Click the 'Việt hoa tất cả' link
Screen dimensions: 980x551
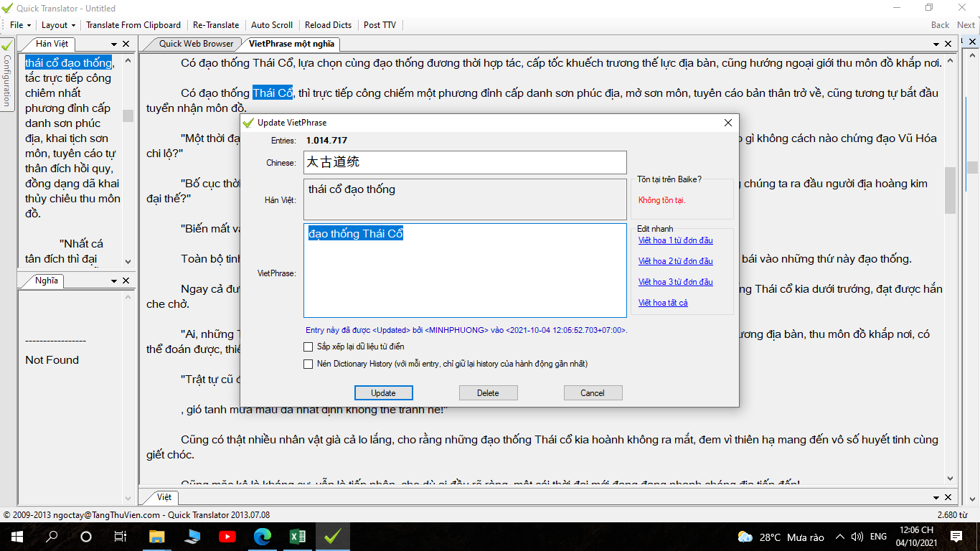[x=663, y=303]
